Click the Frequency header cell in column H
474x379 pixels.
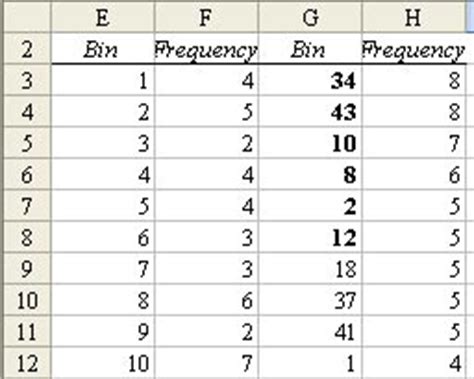pos(414,49)
